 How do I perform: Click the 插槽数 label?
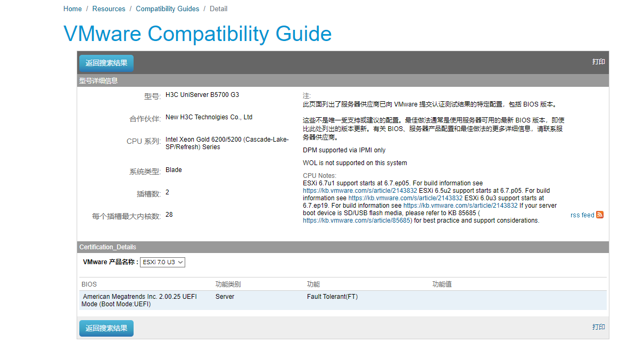point(148,194)
